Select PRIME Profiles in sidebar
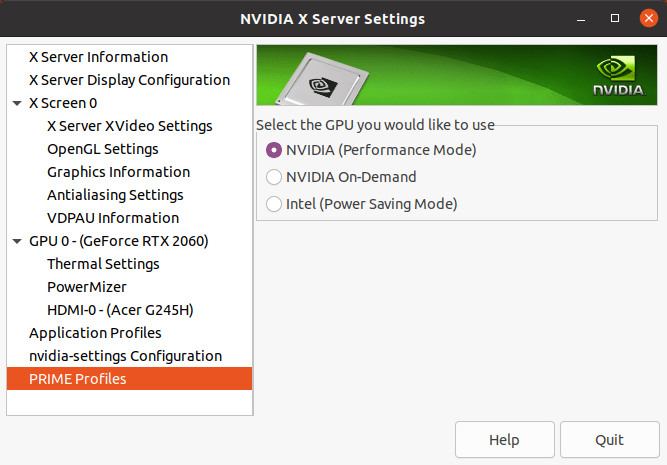 (129, 379)
